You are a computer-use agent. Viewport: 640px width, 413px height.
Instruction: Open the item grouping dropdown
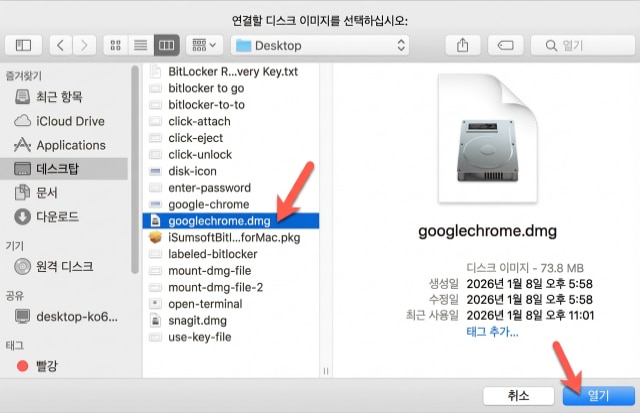coord(204,45)
